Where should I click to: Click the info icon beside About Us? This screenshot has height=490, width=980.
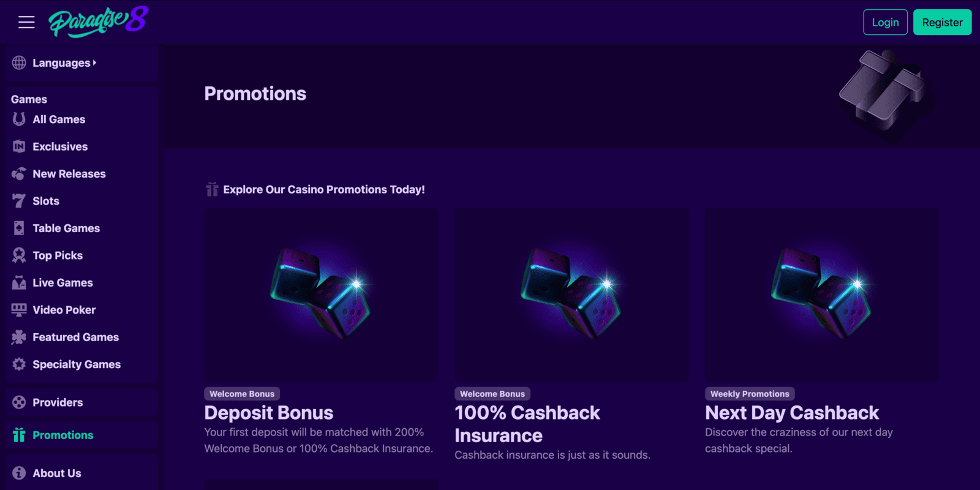coord(19,473)
